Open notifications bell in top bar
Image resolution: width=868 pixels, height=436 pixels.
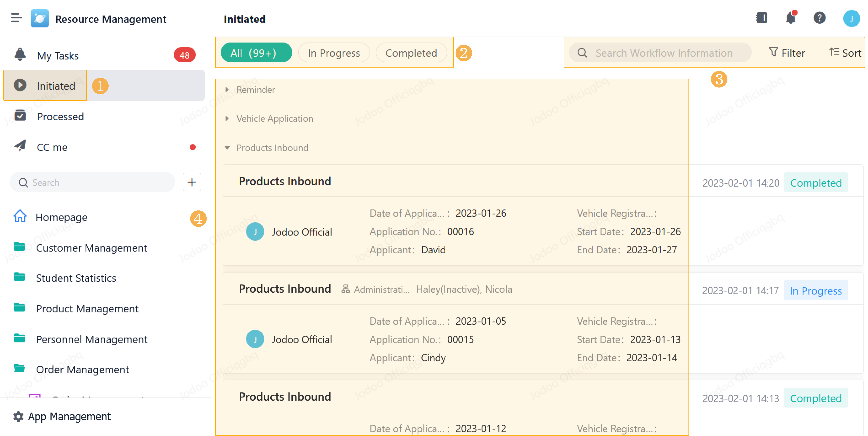pos(791,18)
